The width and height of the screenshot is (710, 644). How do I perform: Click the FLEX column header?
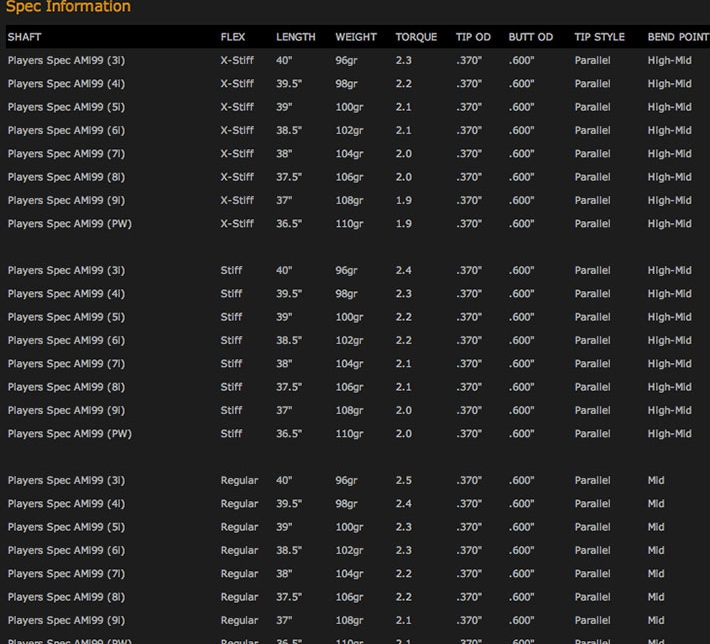pyautogui.click(x=233, y=37)
